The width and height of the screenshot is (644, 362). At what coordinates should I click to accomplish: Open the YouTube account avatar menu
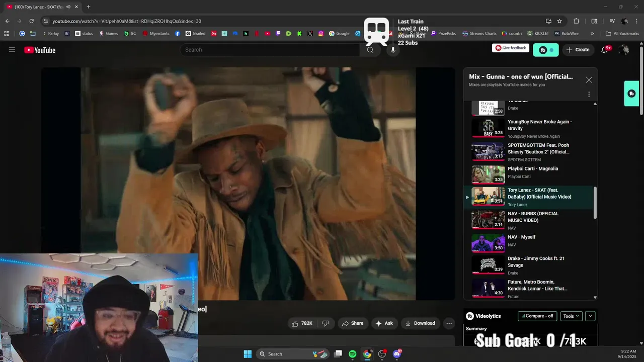(624, 50)
